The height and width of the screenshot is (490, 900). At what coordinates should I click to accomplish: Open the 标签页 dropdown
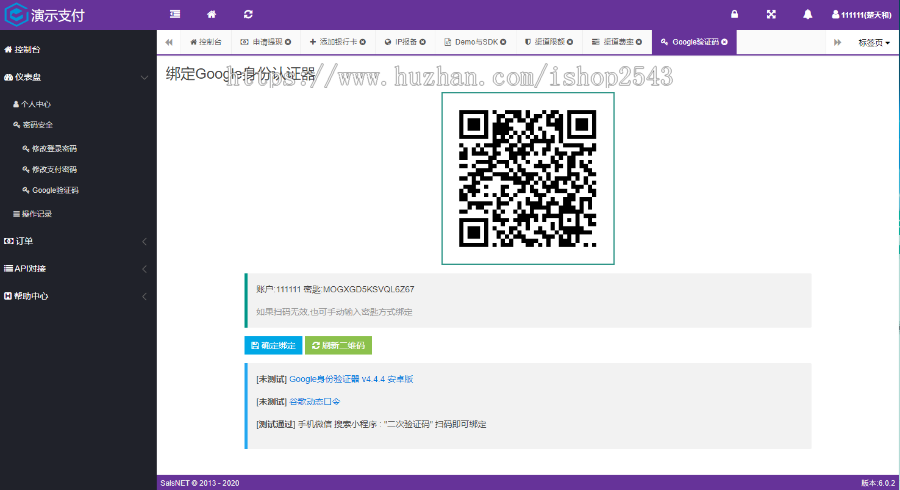coord(873,42)
